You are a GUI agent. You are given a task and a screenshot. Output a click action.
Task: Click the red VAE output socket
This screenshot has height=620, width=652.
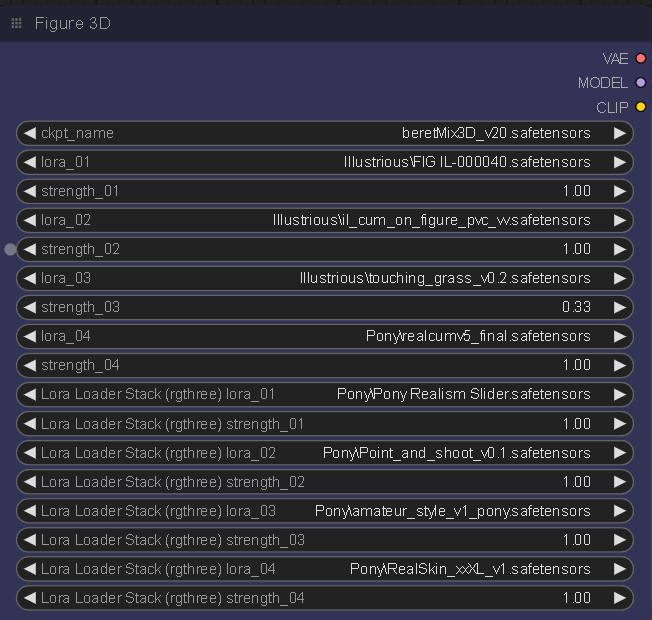[641, 58]
